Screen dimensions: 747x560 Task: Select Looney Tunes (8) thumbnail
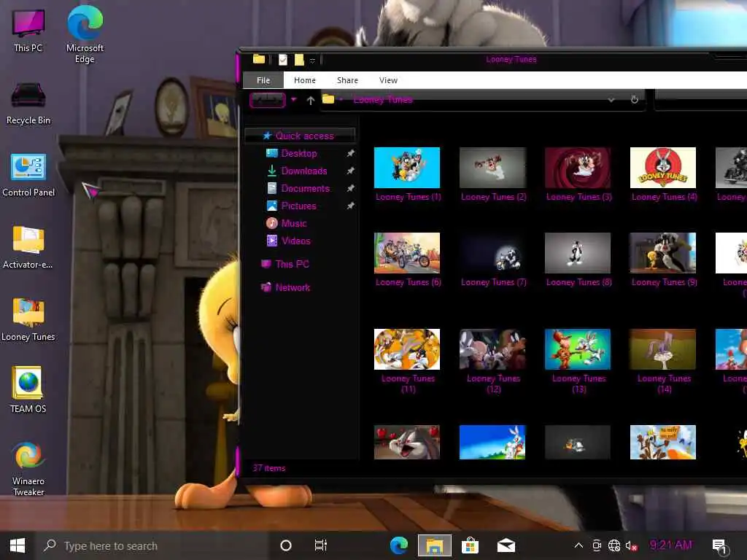click(x=578, y=253)
